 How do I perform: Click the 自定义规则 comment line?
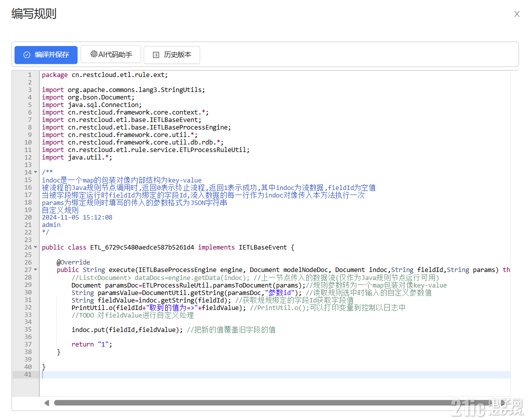60,210
